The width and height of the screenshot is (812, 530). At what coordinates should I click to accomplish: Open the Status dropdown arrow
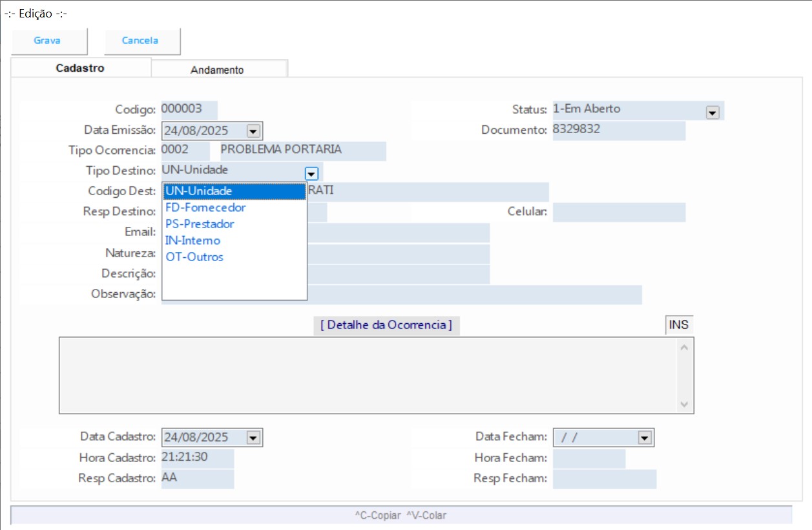coord(713,112)
